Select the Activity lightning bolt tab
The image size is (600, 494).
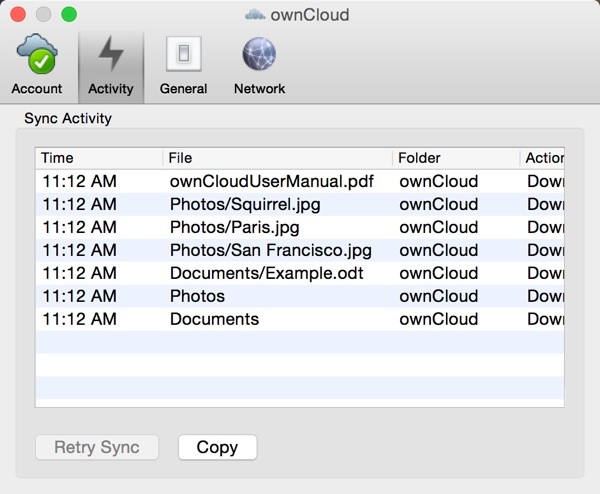point(111,67)
